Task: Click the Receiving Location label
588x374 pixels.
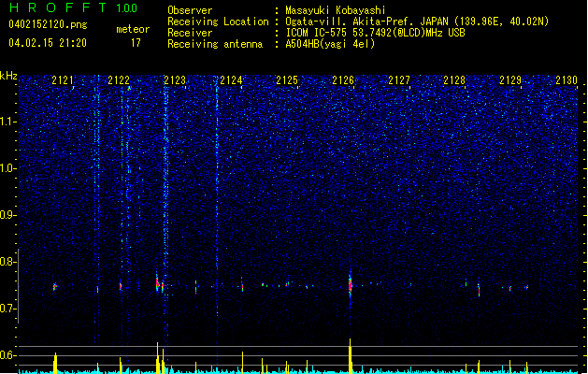Action: tap(218, 22)
